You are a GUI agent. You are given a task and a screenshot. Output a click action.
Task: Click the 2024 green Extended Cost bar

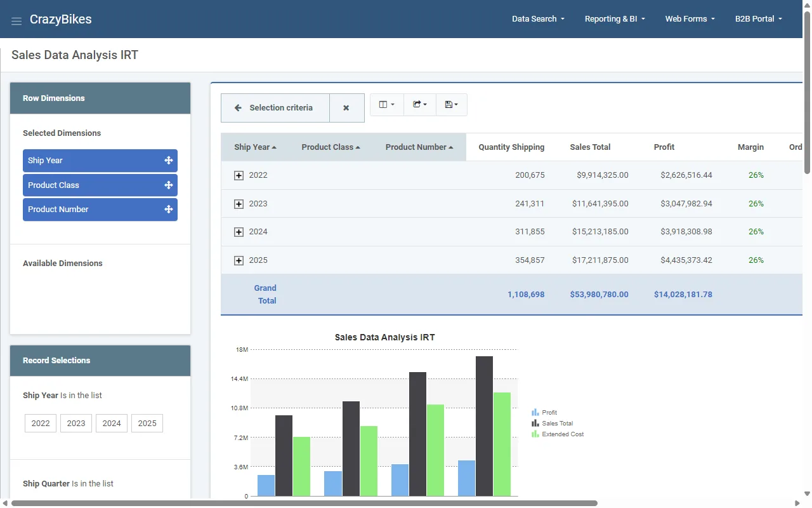tap(435, 450)
